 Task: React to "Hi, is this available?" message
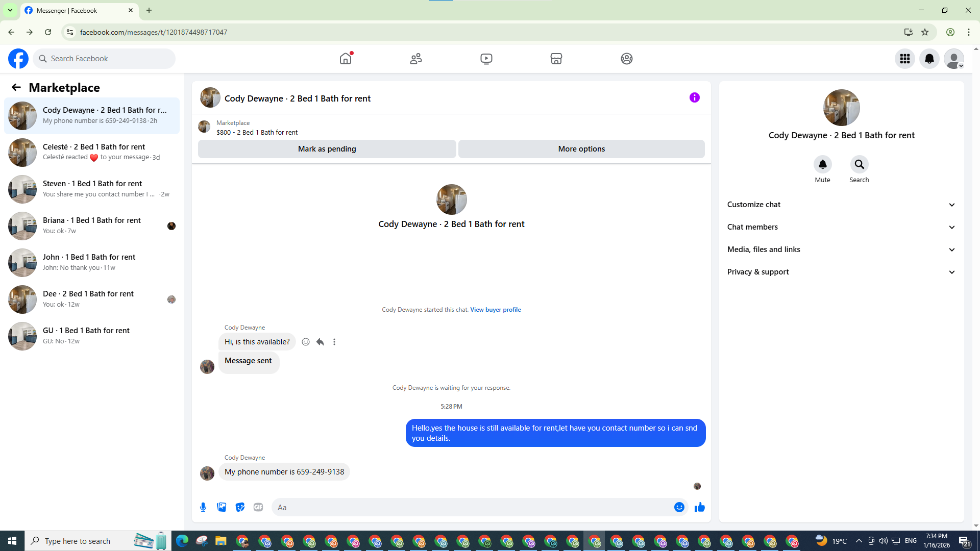(x=306, y=342)
